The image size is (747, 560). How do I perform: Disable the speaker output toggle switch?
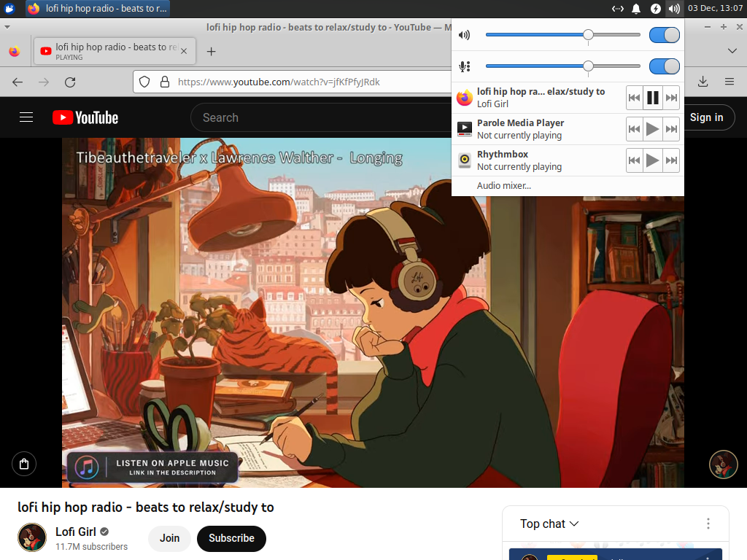[664, 34]
